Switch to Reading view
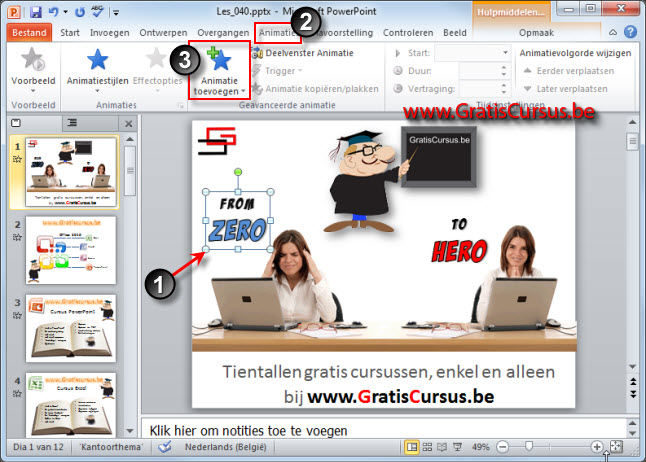This screenshot has height=462, width=646. tap(442, 447)
